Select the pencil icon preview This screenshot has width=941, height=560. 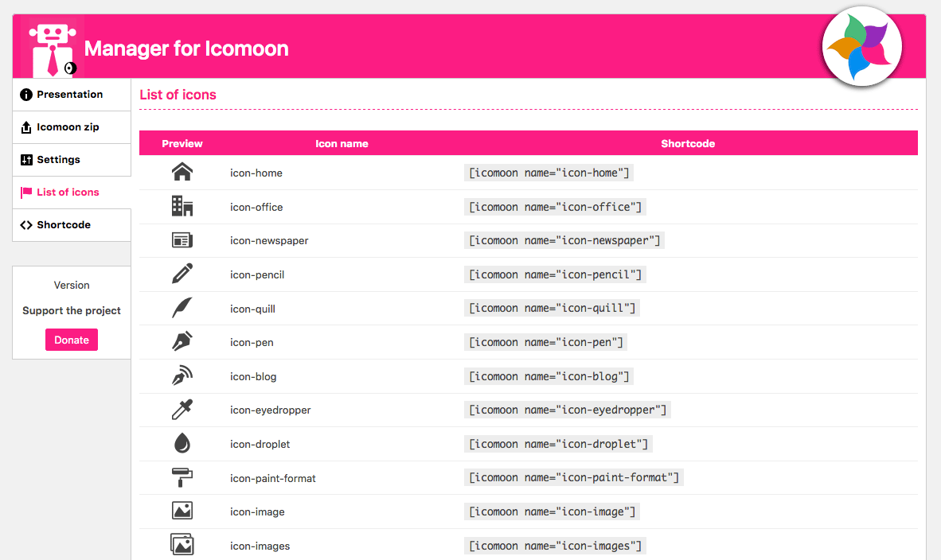pyautogui.click(x=182, y=274)
